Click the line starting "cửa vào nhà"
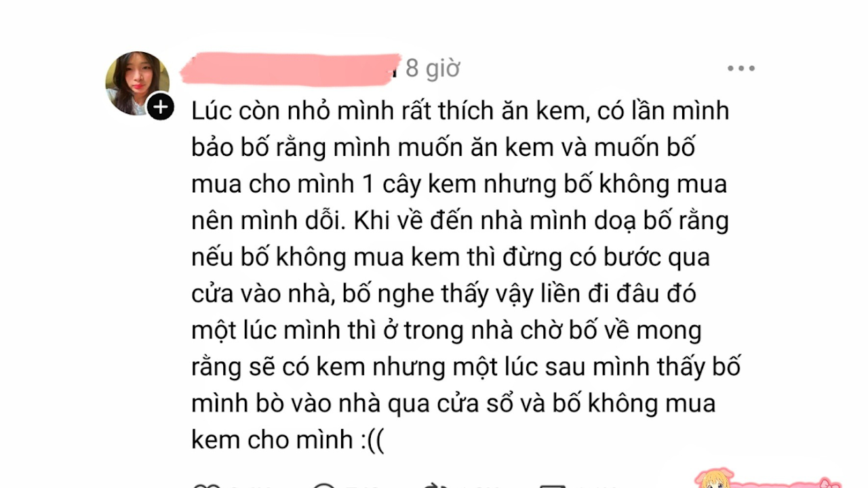868x488 pixels. tap(443, 294)
